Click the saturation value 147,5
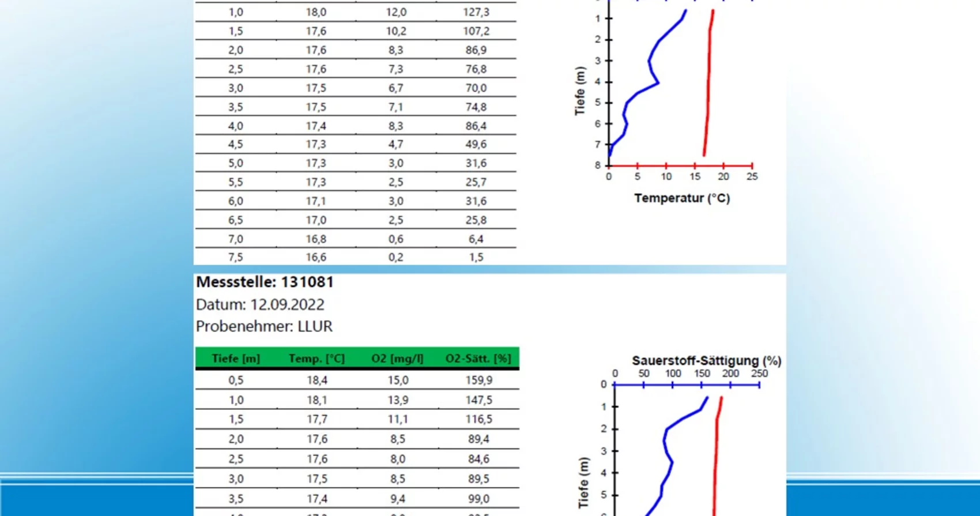Image resolution: width=980 pixels, height=516 pixels. [x=479, y=400]
